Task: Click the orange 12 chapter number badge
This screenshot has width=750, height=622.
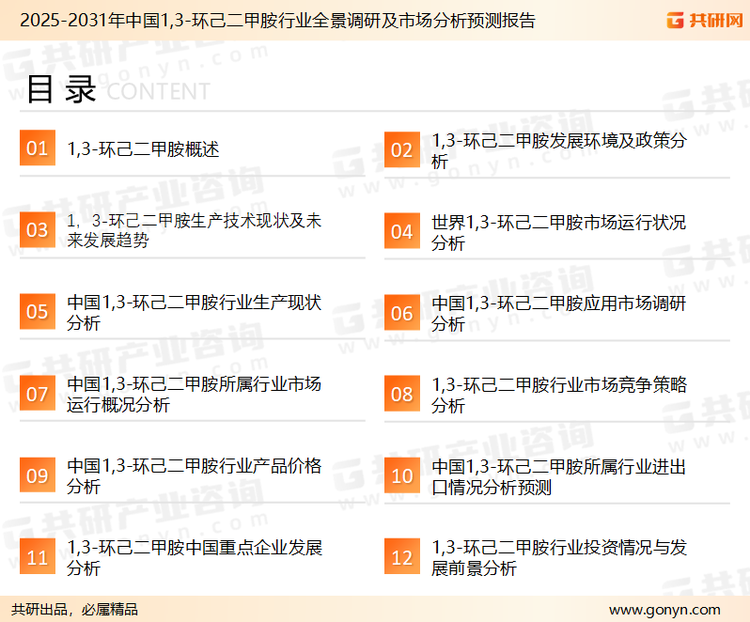Action: tap(402, 557)
